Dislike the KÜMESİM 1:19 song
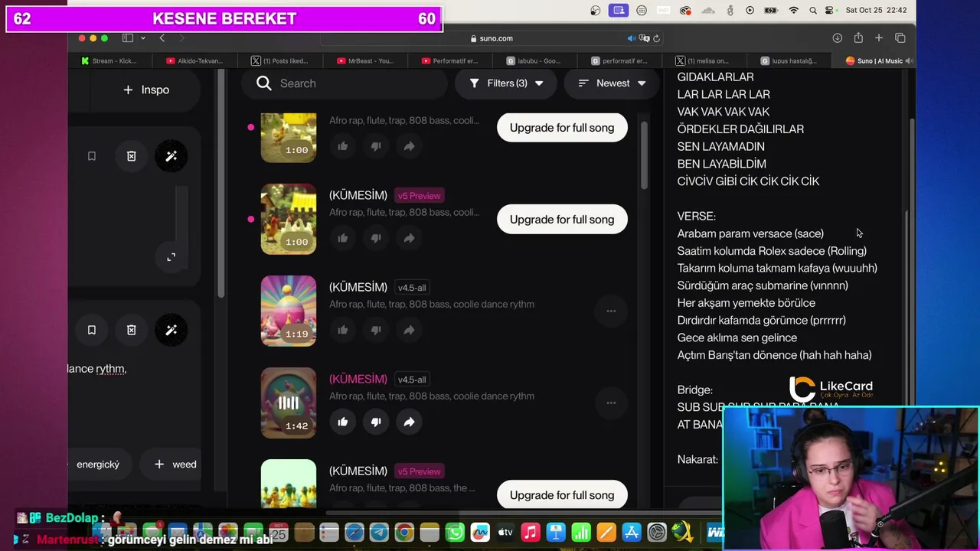The width and height of the screenshot is (980, 551). point(376,330)
